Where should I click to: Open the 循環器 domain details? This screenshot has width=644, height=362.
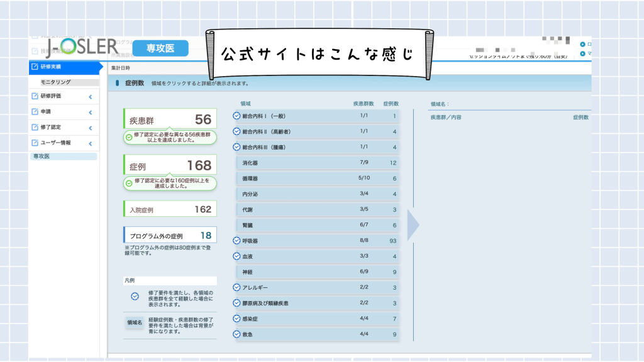coord(318,178)
